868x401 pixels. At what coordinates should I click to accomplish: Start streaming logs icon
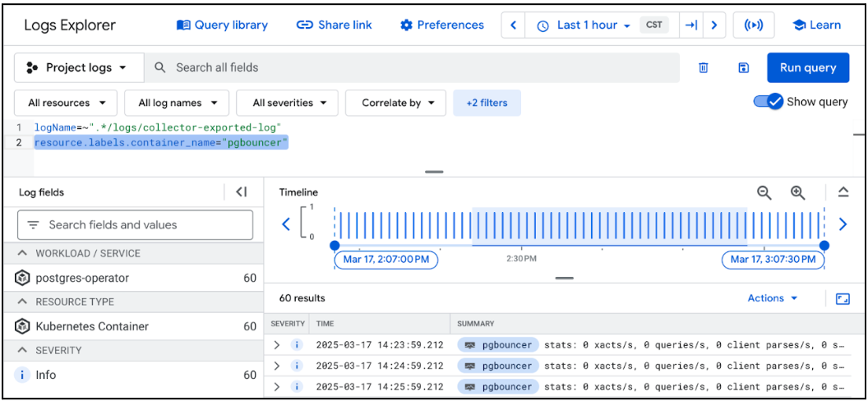754,25
